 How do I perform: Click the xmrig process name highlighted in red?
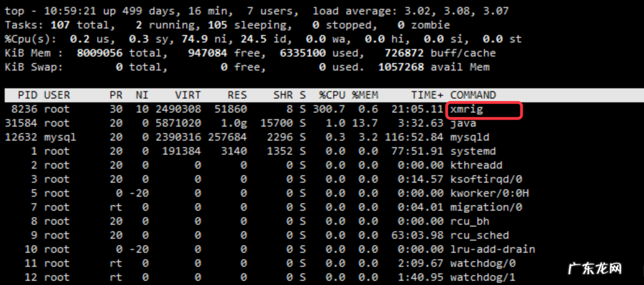[x=467, y=109]
